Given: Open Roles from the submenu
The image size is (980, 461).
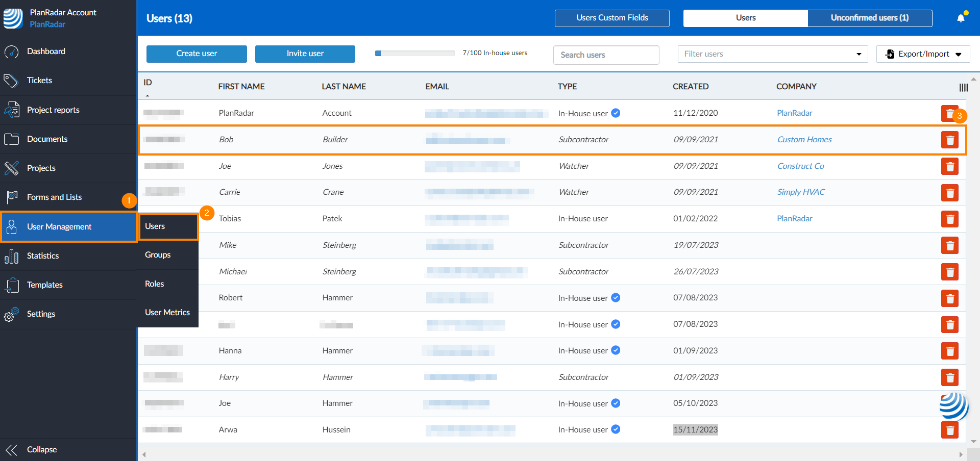Looking at the screenshot, I should pos(154,284).
